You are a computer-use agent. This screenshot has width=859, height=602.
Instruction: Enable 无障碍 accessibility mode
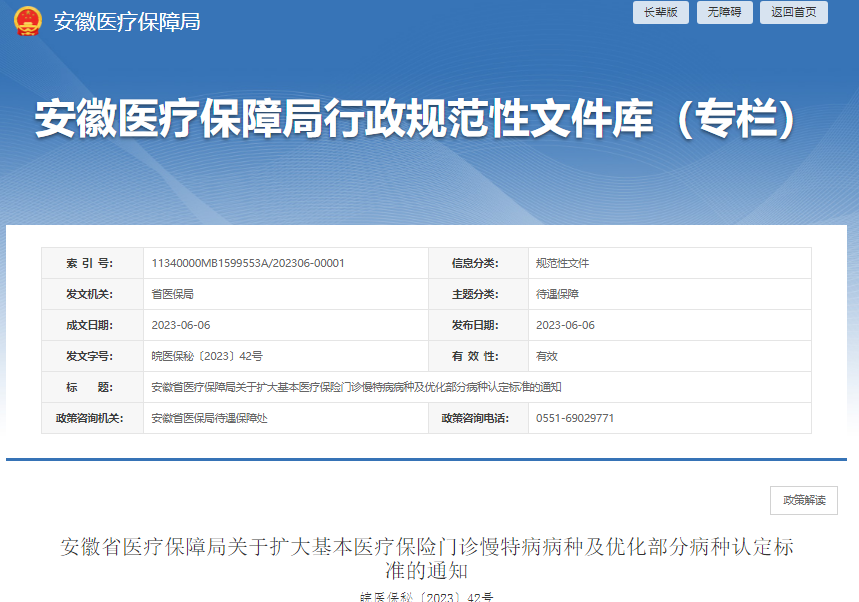pos(724,12)
